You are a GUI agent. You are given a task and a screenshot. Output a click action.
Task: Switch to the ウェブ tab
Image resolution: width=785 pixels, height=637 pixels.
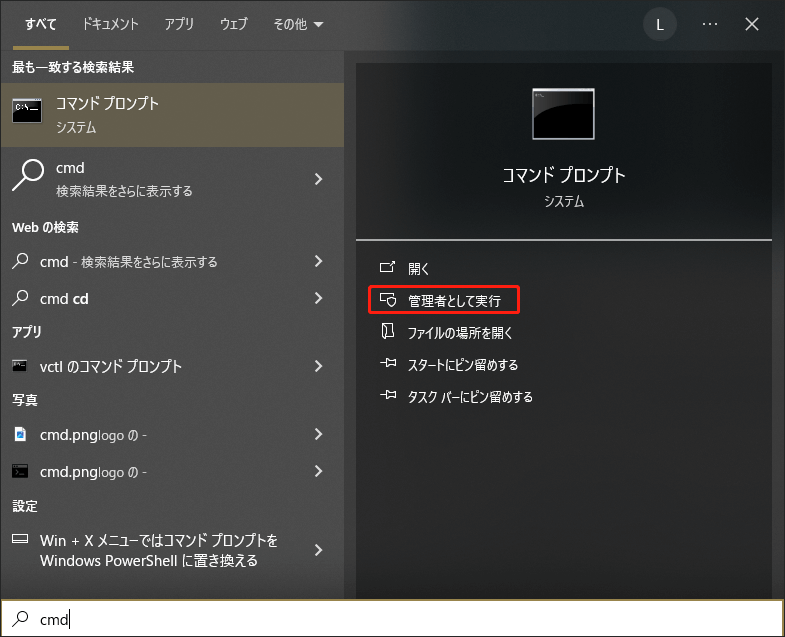coord(233,24)
